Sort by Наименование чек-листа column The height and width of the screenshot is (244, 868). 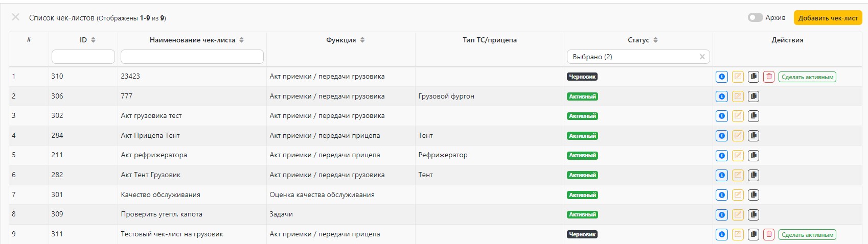[x=241, y=40]
